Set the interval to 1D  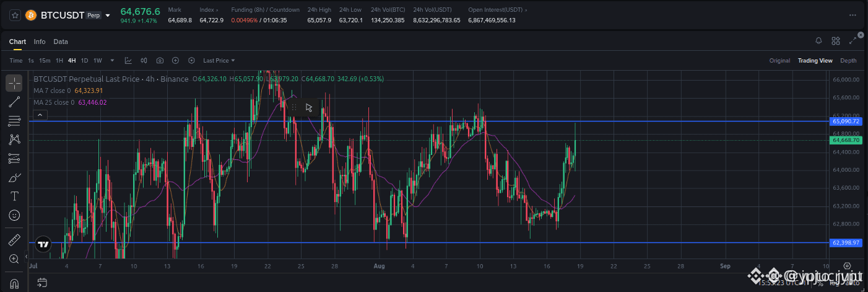click(x=85, y=60)
